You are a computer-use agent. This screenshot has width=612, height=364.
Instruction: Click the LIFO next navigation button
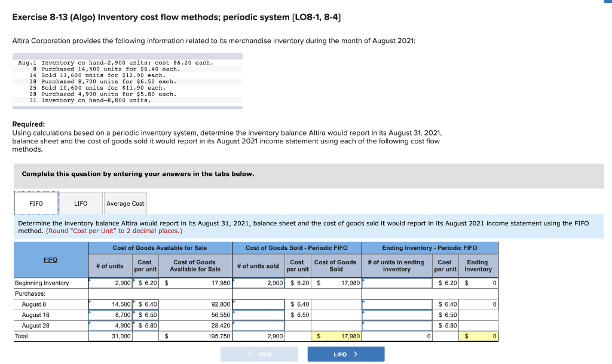coord(345,353)
